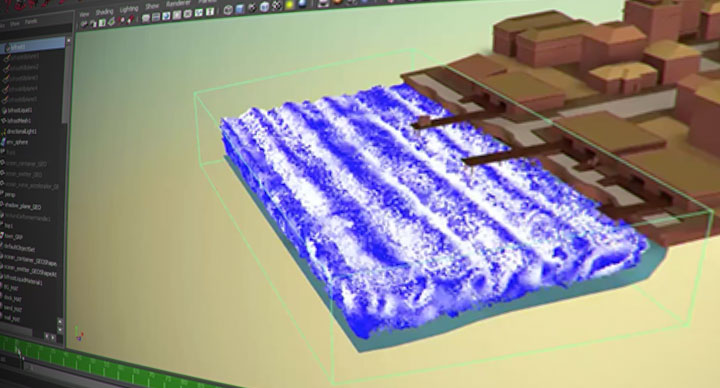The image size is (720, 388).
Task: Toggle the grid display toolbar icon
Action: [x=146, y=18]
